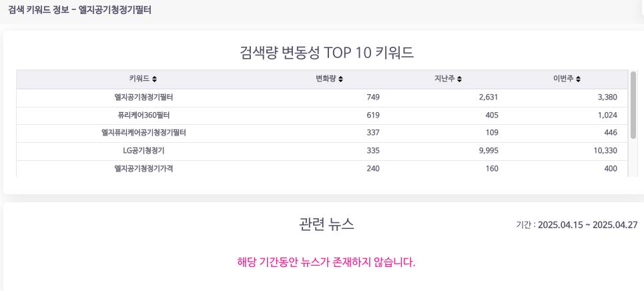This screenshot has width=644, height=291.
Task: Select the 엘지공기청정기가격 keyword row
Action: pos(143,169)
